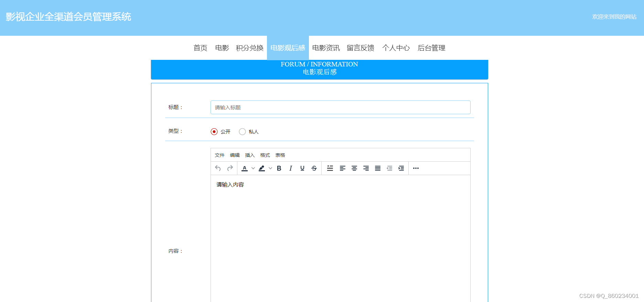Screen dimensions: 644x302
Task: Click the 影视企业全渠道会员管理系统 site title
Action: pyautogui.click(x=68, y=17)
